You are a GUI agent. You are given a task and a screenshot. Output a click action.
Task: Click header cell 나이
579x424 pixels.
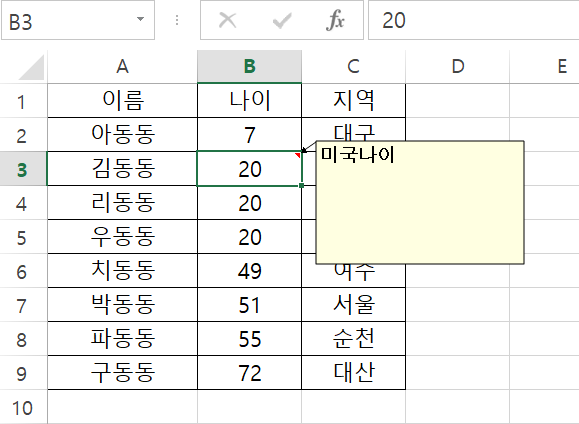[x=250, y=101]
